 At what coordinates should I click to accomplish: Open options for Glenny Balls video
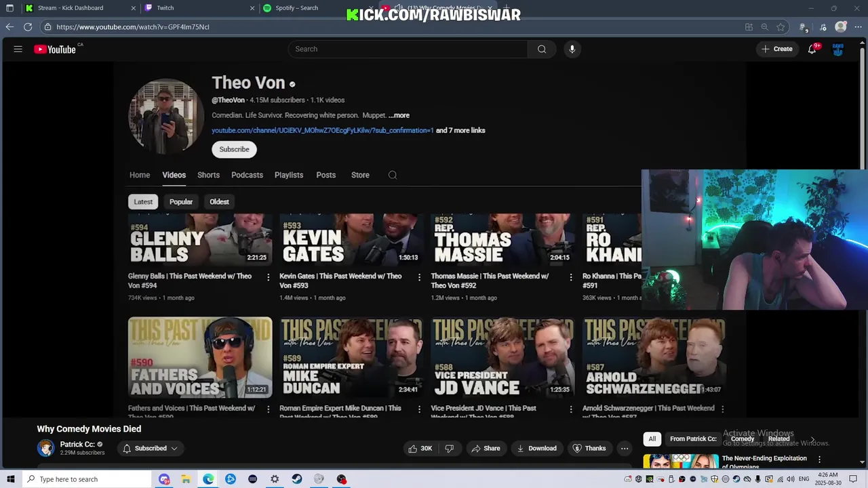tap(268, 277)
